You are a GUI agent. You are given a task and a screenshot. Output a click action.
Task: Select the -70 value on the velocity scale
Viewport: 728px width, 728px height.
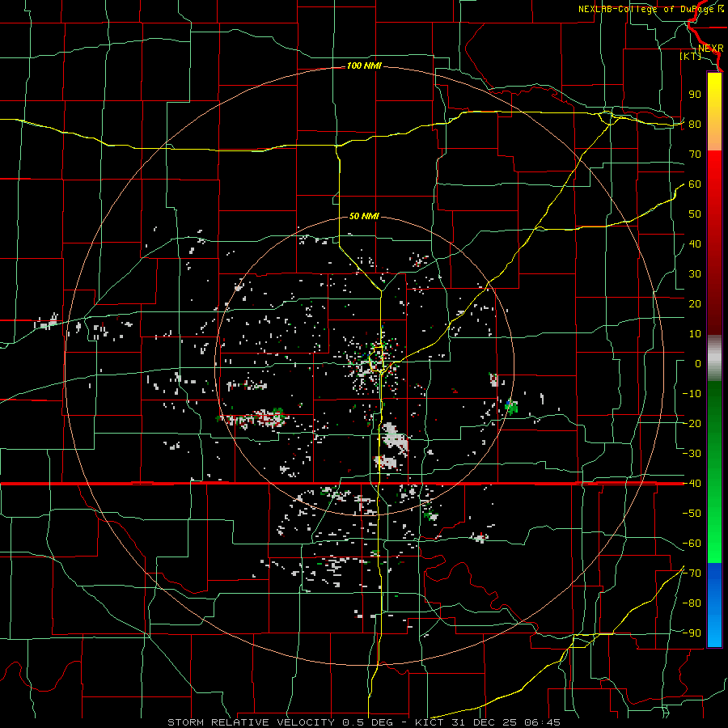pos(692,574)
